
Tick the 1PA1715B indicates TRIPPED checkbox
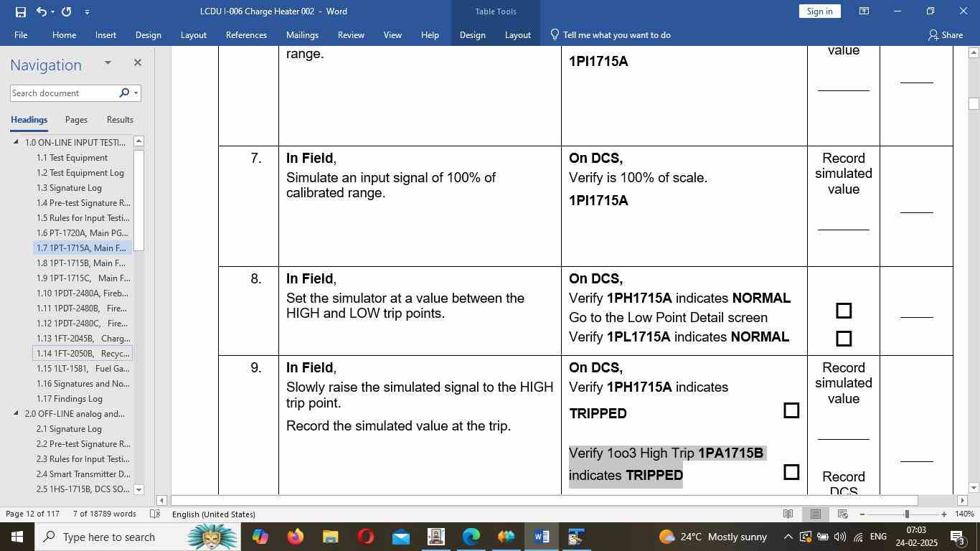791,472
